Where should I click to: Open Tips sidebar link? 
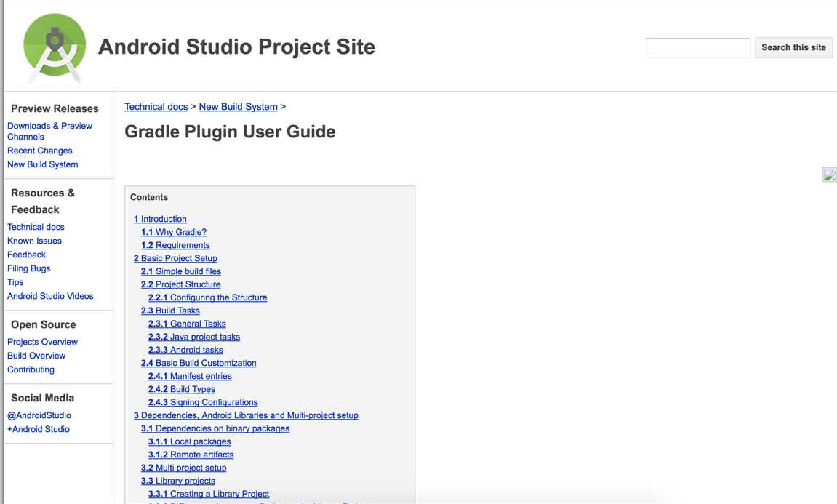coord(15,282)
